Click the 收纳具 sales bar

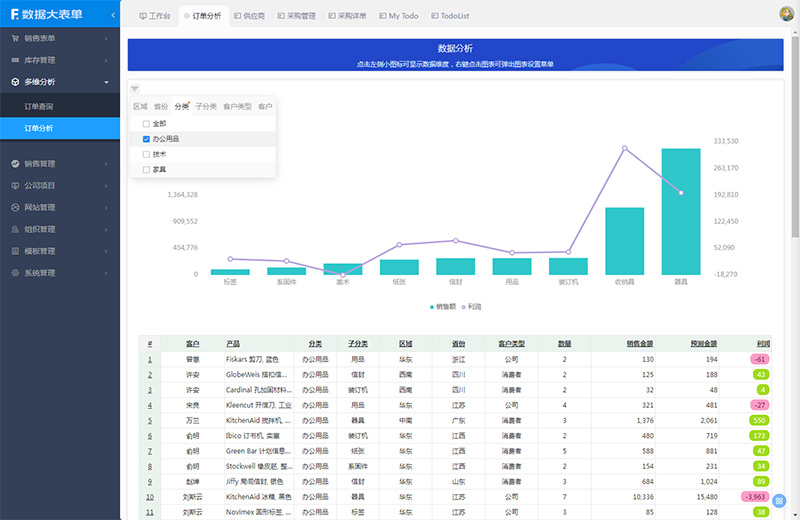[624, 241]
